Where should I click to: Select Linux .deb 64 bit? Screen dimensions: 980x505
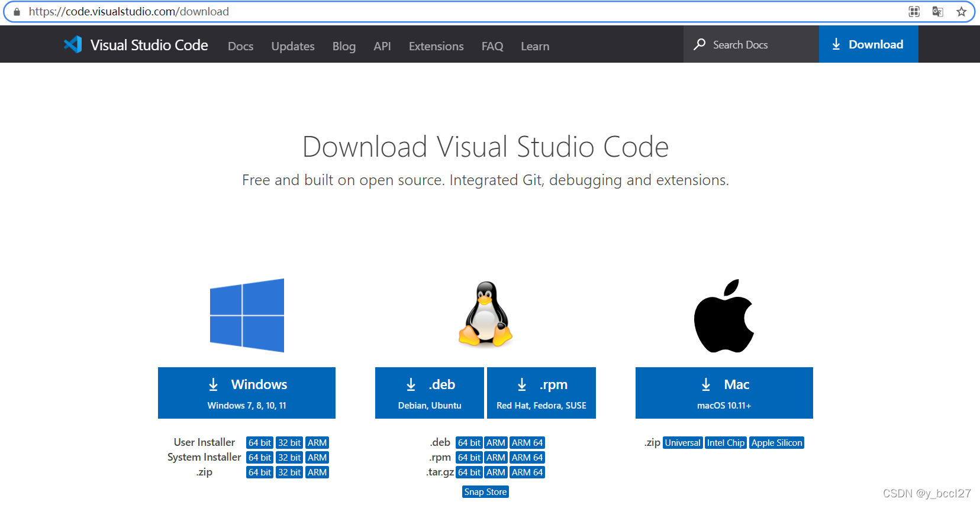pos(469,442)
